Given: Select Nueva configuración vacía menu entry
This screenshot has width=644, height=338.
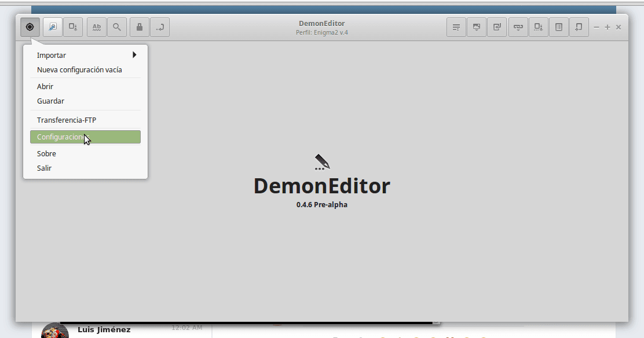Looking at the screenshot, I should pos(79,69).
